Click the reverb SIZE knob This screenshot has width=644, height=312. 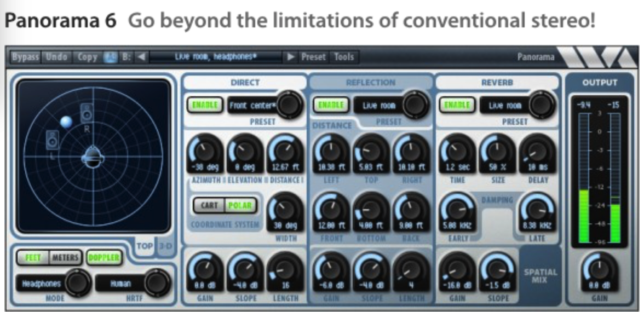point(497,152)
